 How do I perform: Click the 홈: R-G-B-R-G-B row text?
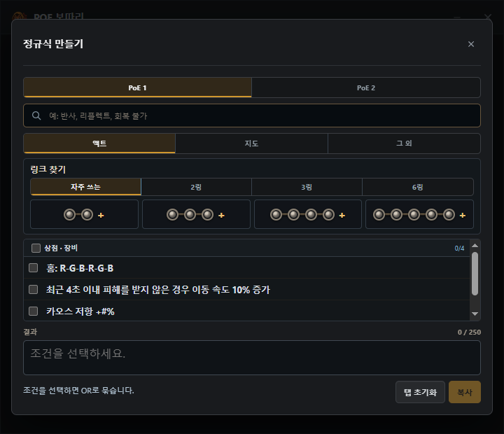[x=80, y=268]
